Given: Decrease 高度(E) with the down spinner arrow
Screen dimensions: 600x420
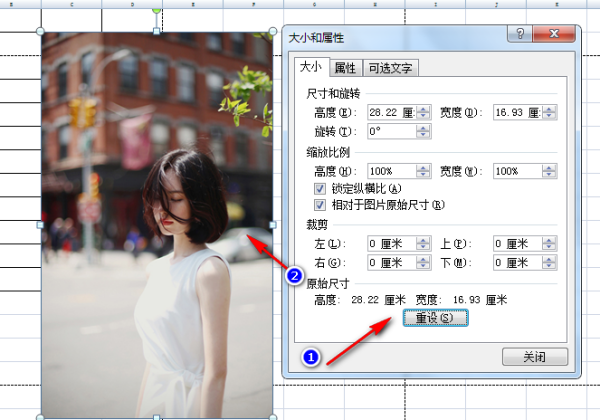Looking at the screenshot, I should tap(423, 116).
